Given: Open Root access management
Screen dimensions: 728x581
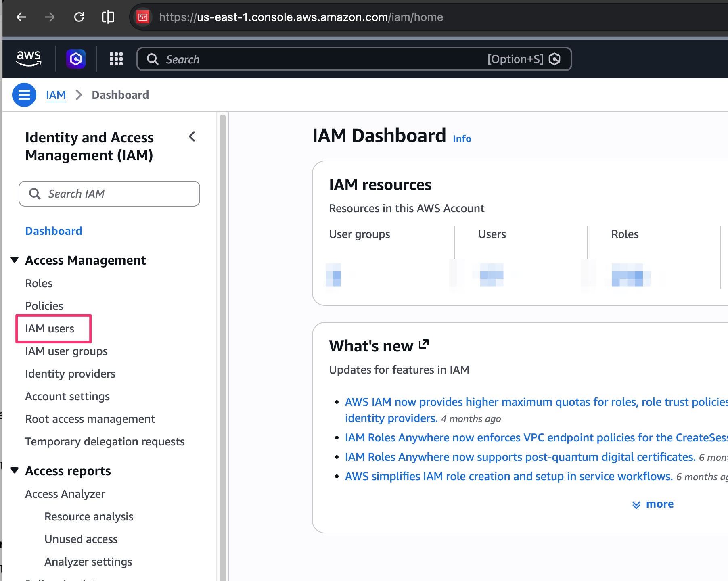Looking at the screenshot, I should tap(90, 419).
